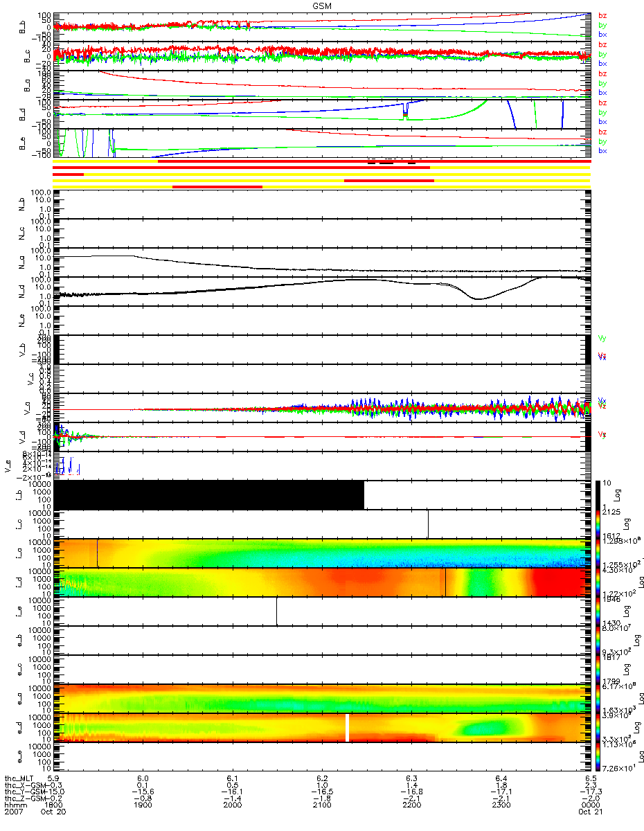The height and width of the screenshot is (831, 644).
Task: Click the rainbow colorbar beside e_d panel
Action: (600, 727)
